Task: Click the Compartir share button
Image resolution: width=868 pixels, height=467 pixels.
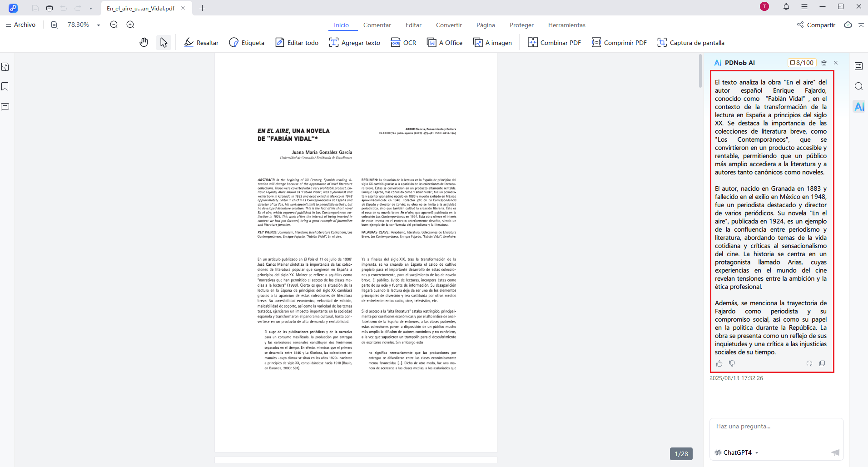Action: pyautogui.click(x=816, y=25)
